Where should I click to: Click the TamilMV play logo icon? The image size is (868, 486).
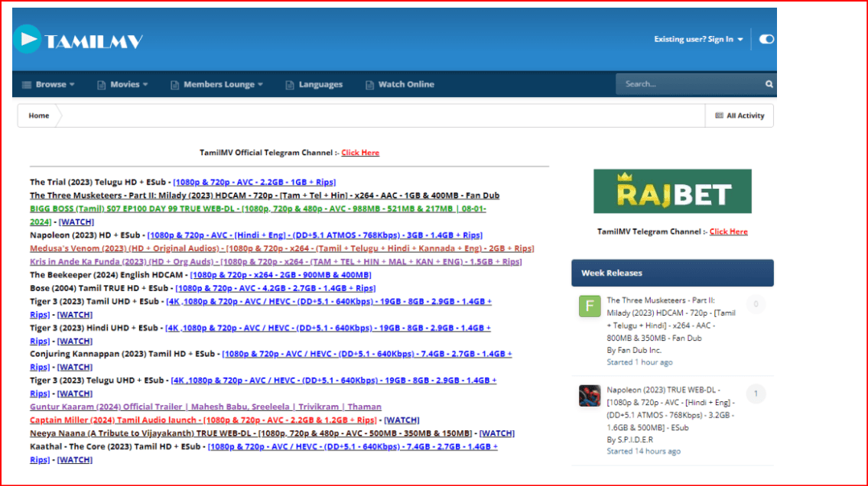27,39
